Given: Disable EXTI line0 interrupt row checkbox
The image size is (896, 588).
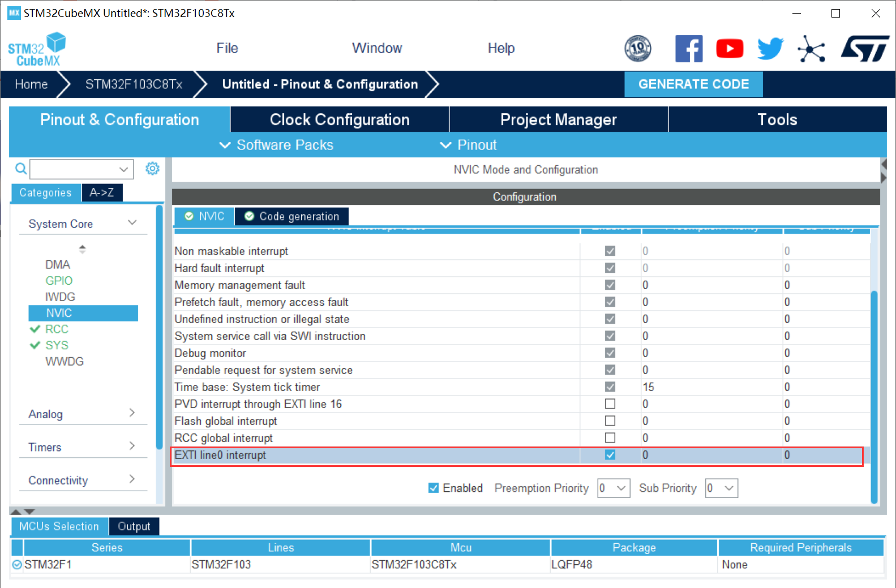Looking at the screenshot, I should (610, 454).
